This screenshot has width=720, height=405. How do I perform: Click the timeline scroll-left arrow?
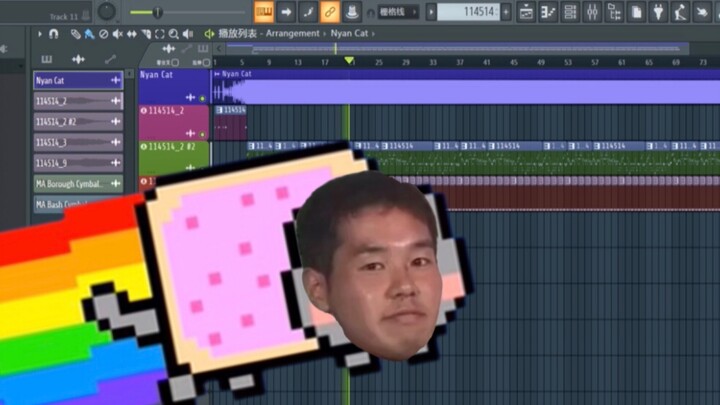(x=219, y=48)
